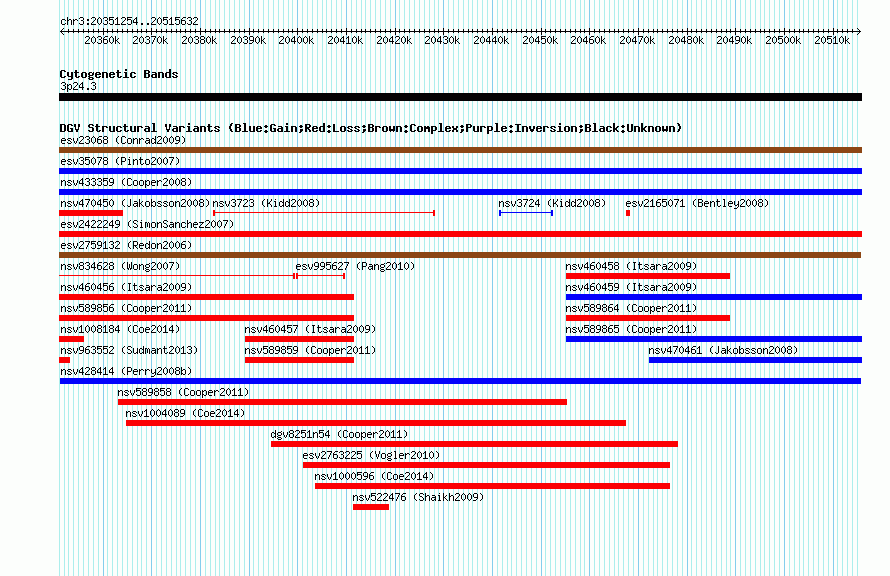Open variant nsv428414 (Perry2008b) label

coord(126,371)
